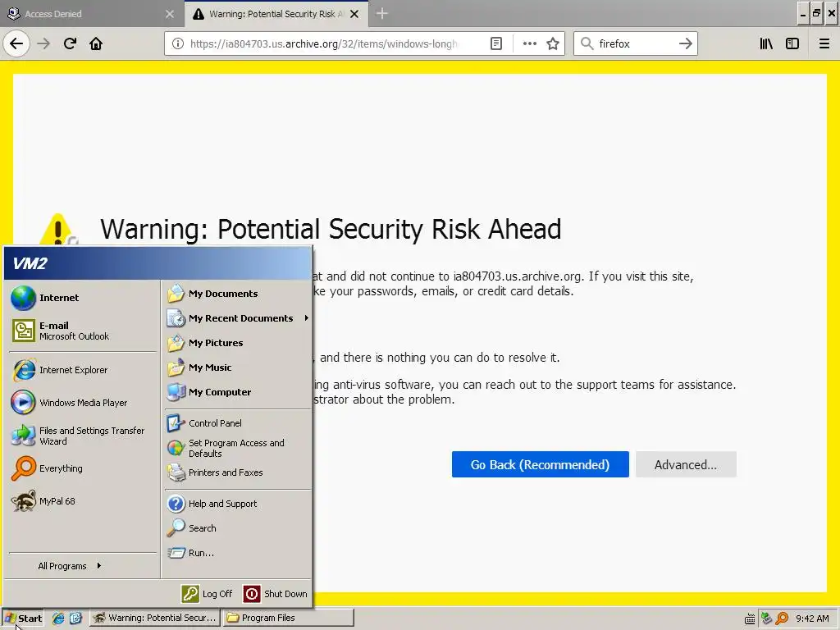Viewport: 840px width, 630px height.
Task: Click the Start button on taskbar
Action: click(23, 618)
